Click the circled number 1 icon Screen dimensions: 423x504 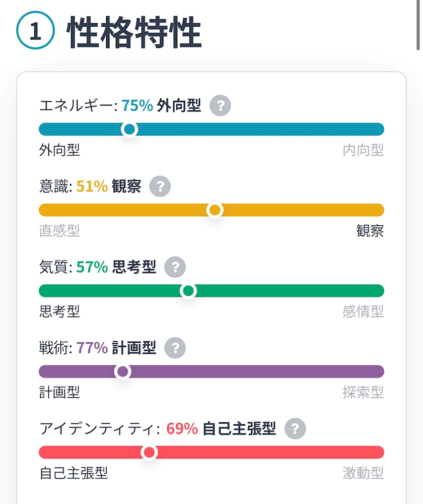click(35, 30)
